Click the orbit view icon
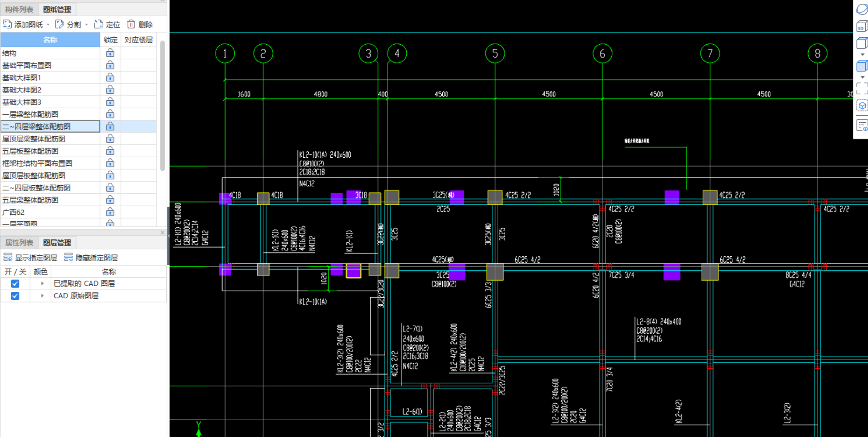The height and width of the screenshot is (437, 868). click(x=862, y=9)
